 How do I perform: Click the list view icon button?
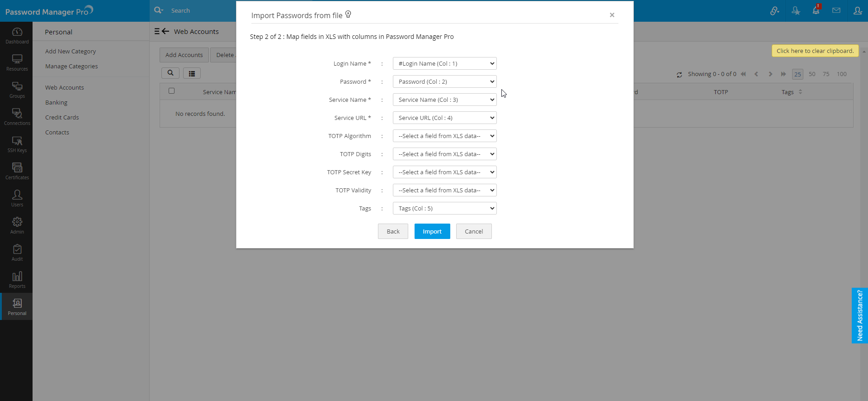tap(192, 73)
